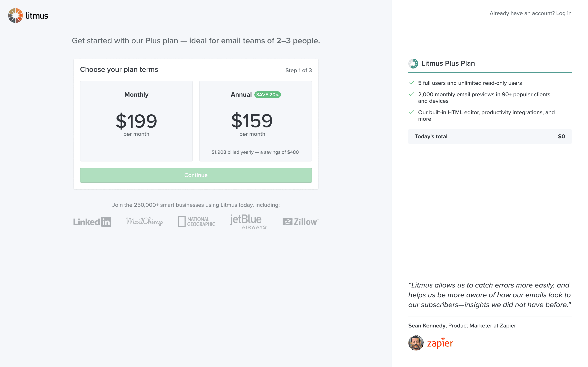The width and height of the screenshot is (588, 367).
Task: Click the Litmus Plus Plan wheel icon
Action: click(x=413, y=64)
